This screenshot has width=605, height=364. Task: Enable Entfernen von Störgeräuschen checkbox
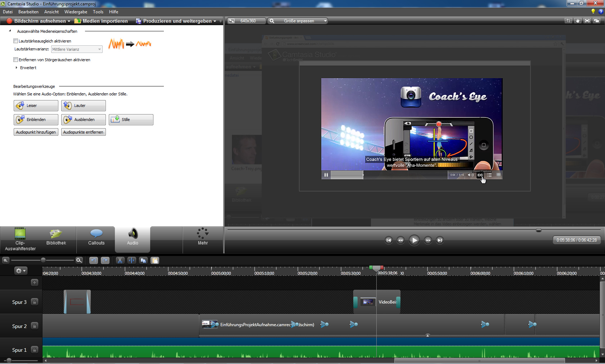coord(15,60)
